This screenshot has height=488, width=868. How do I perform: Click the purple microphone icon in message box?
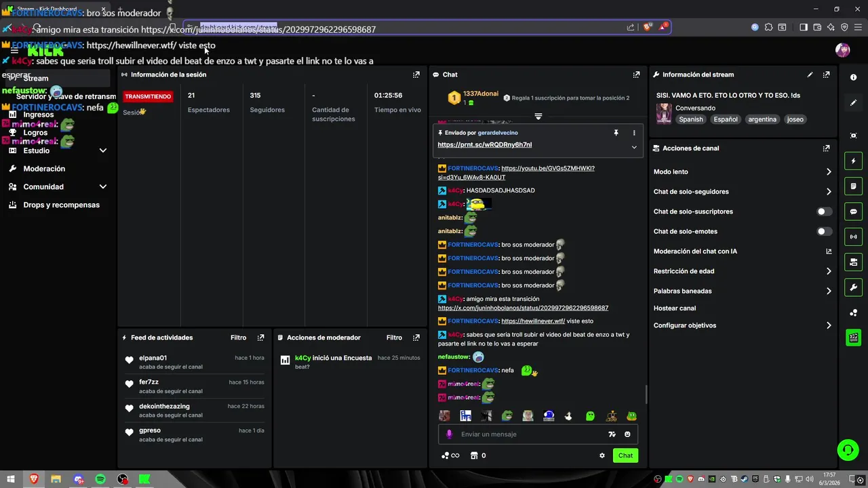(449, 434)
